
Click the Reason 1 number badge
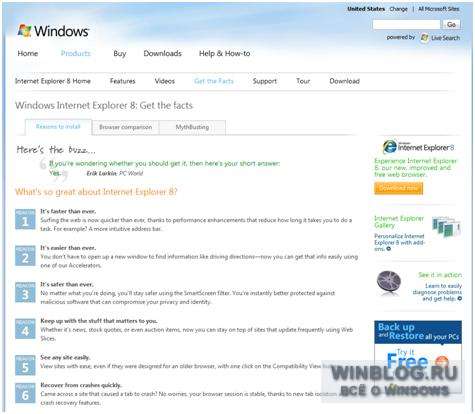click(x=25, y=219)
